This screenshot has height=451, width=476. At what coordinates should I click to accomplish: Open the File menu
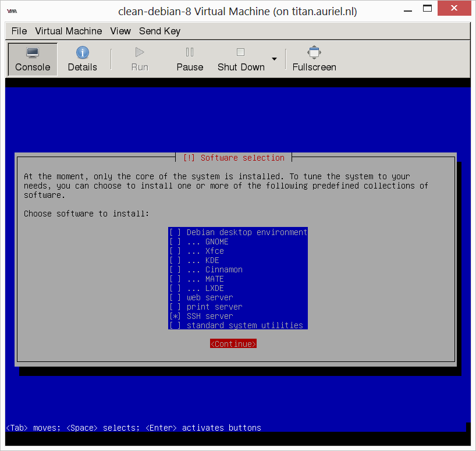click(x=19, y=31)
